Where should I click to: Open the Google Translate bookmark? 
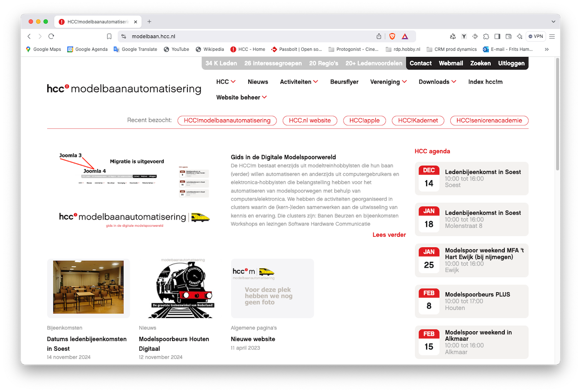coord(135,49)
